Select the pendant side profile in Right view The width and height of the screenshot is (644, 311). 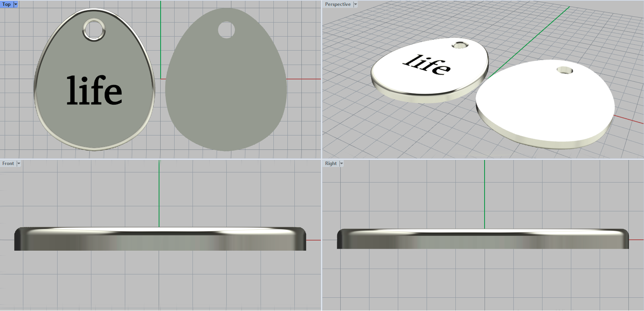click(x=483, y=241)
